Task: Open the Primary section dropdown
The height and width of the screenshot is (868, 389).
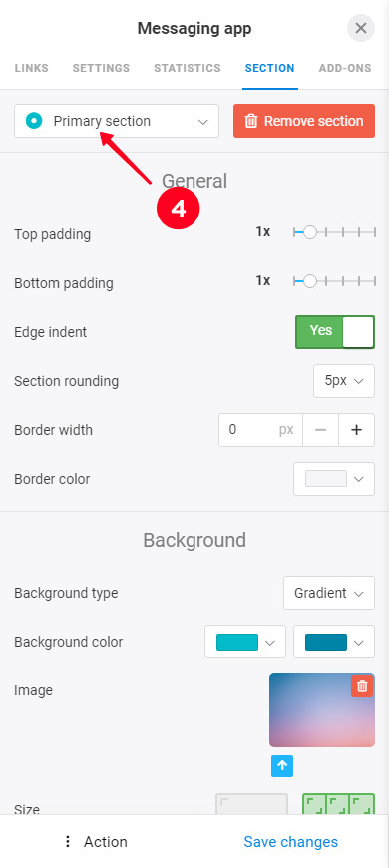Action: (x=117, y=121)
